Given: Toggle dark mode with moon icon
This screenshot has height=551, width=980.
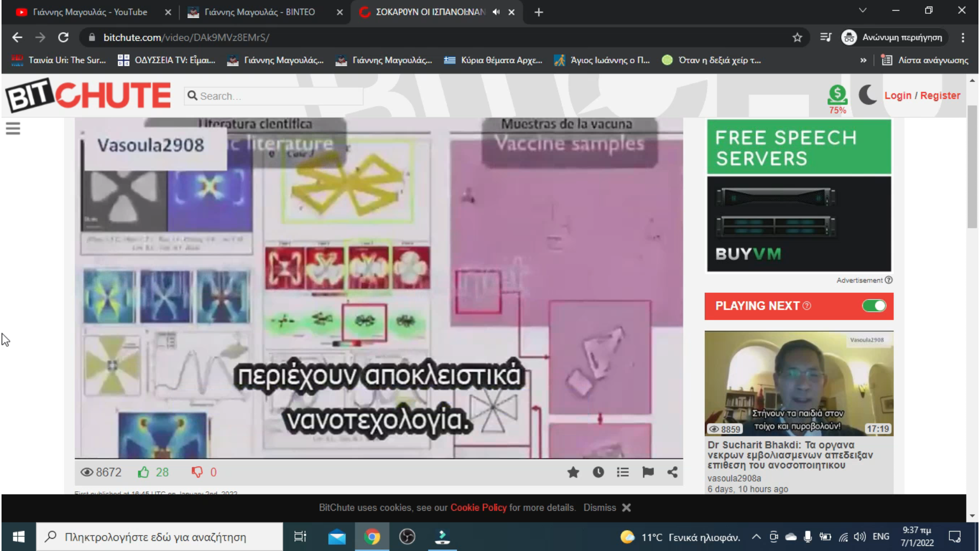Looking at the screenshot, I should click(867, 95).
